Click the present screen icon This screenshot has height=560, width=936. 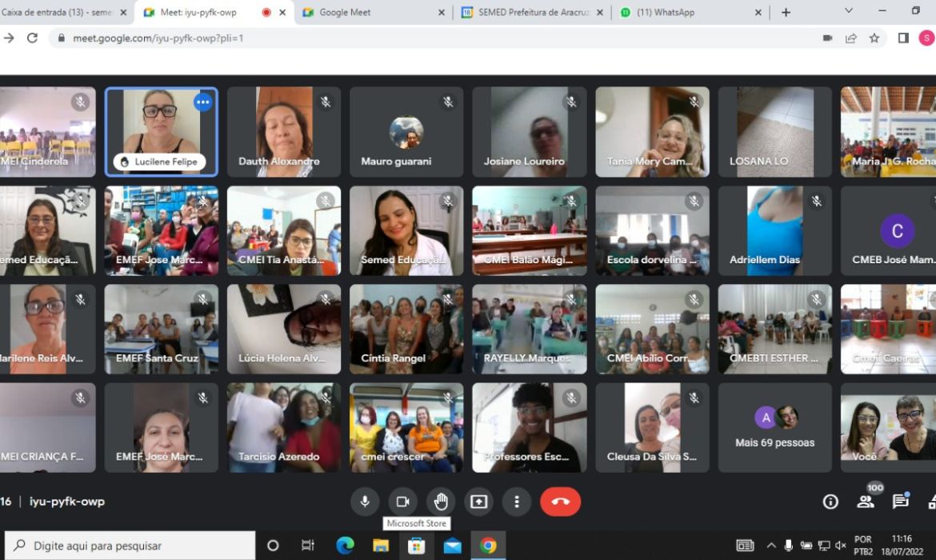(478, 502)
